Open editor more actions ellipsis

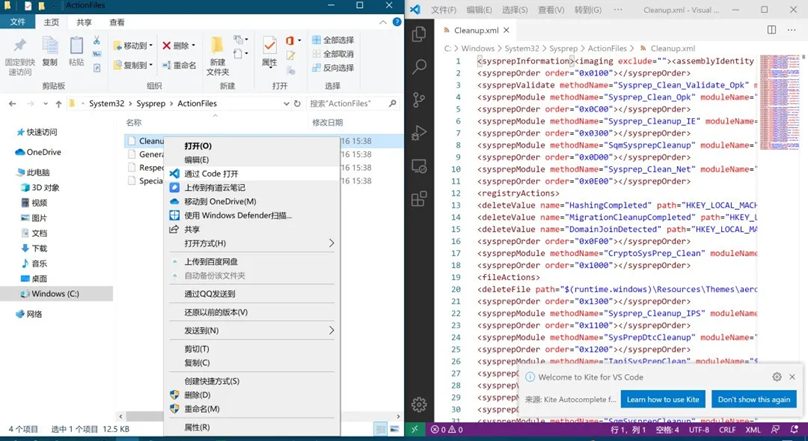pyautogui.click(x=792, y=30)
